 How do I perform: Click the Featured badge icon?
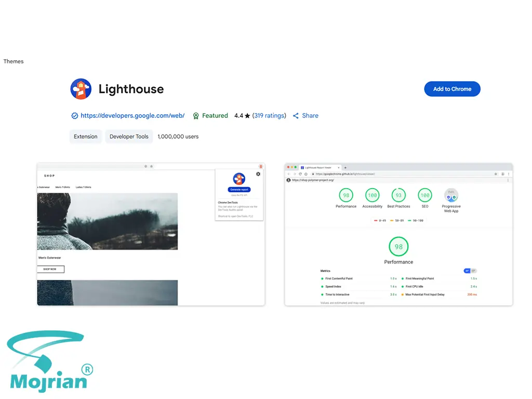(196, 116)
